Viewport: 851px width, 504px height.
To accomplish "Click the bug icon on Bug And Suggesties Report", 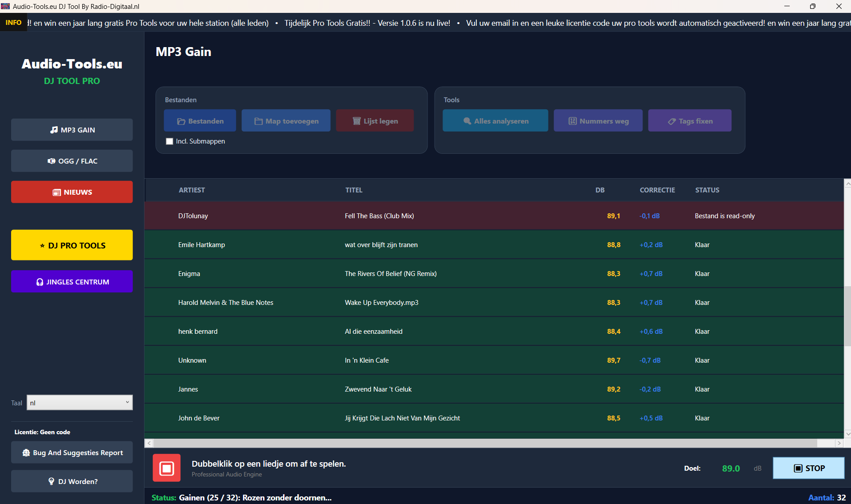I will [26, 452].
